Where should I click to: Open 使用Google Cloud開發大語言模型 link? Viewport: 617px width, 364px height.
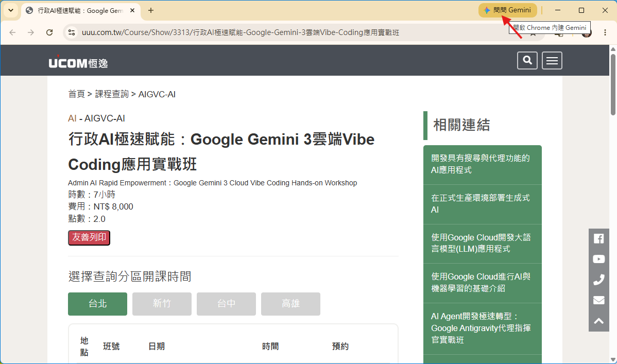(x=483, y=243)
